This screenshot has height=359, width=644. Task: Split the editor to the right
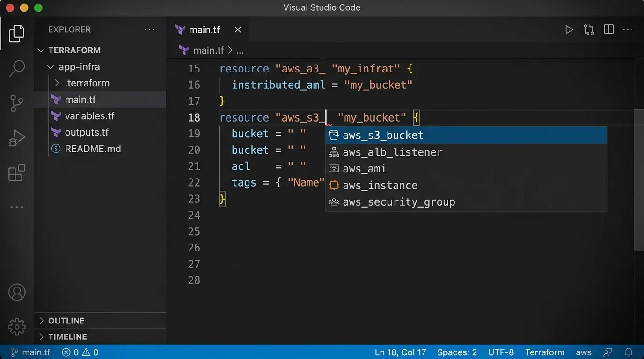click(608, 30)
